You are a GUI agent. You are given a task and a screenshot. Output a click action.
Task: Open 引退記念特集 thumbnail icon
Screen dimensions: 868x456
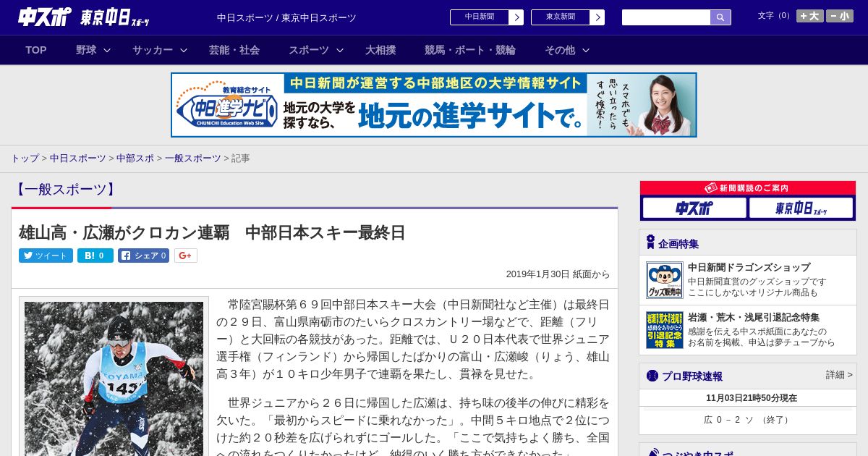pyautogui.click(x=665, y=330)
